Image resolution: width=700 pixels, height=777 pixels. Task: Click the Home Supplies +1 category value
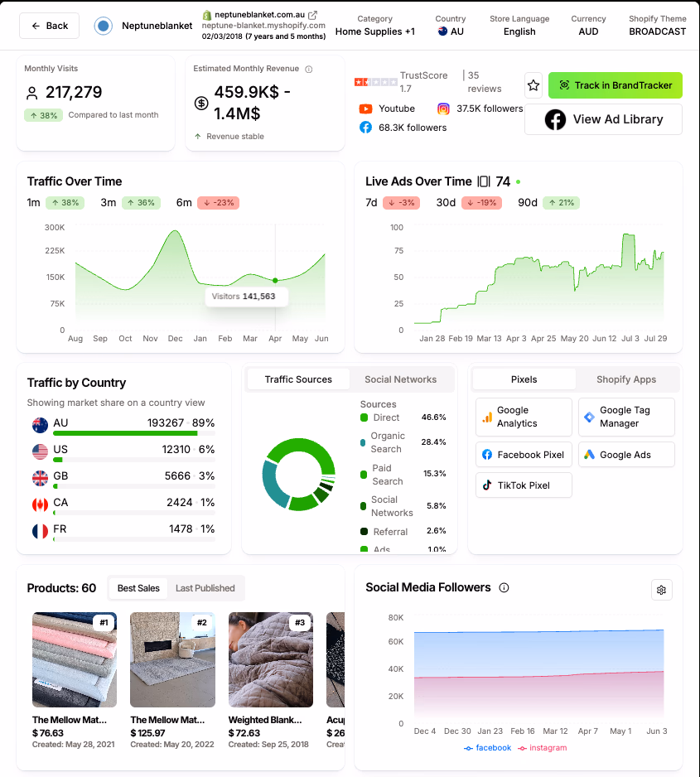(375, 31)
